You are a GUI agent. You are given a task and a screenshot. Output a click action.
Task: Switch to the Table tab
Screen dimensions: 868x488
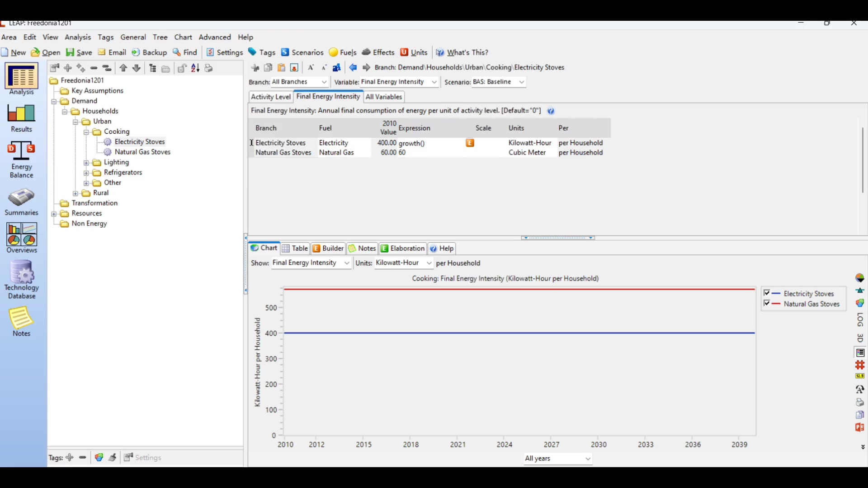point(295,249)
